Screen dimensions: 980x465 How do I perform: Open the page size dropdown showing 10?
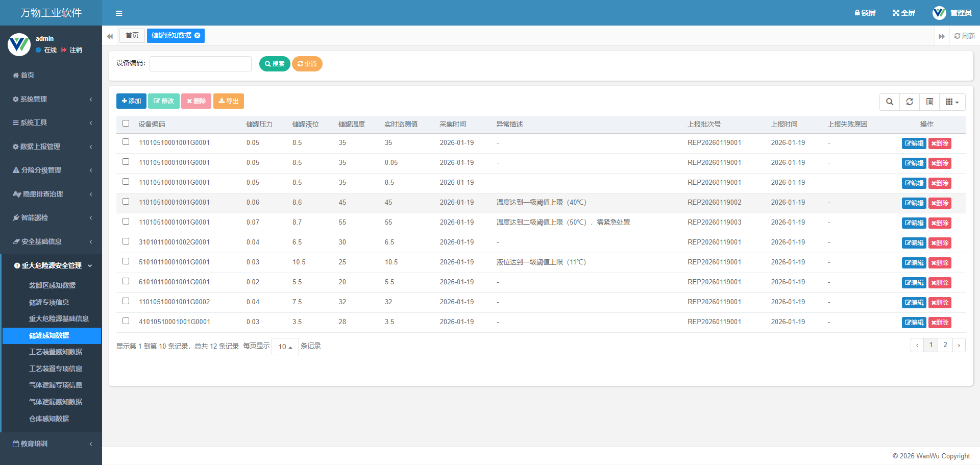[x=285, y=347]
